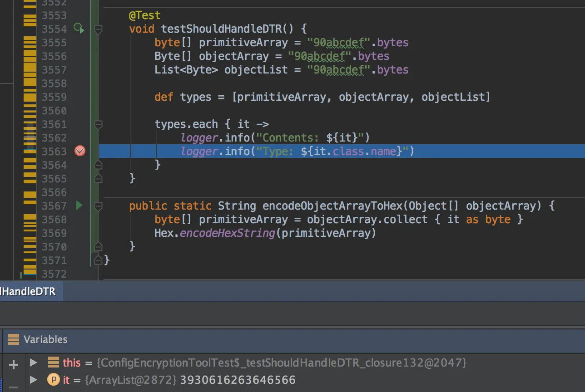This screenshot has height=392, width=585.
Task: Click the class fold end marker on line 3571
Action: pos(98,260)
